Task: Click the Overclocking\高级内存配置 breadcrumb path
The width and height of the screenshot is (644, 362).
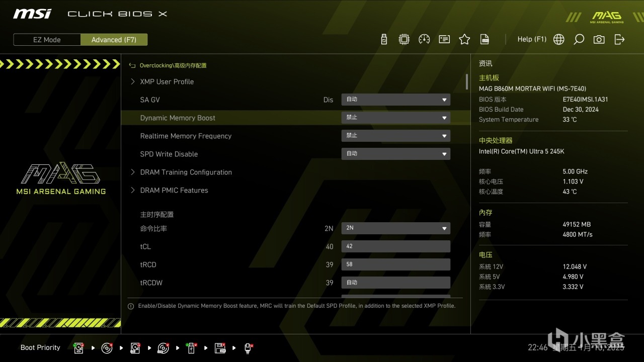Action: click(173, 65)
